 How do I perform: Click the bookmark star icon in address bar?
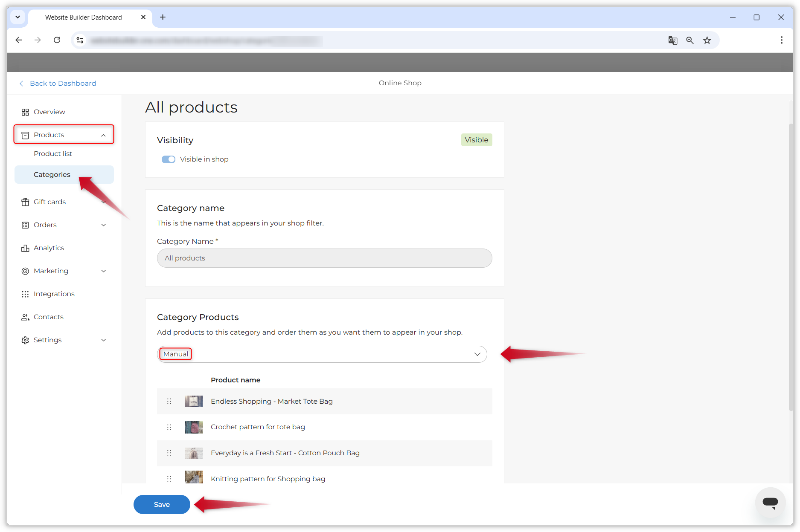[707, 40]
